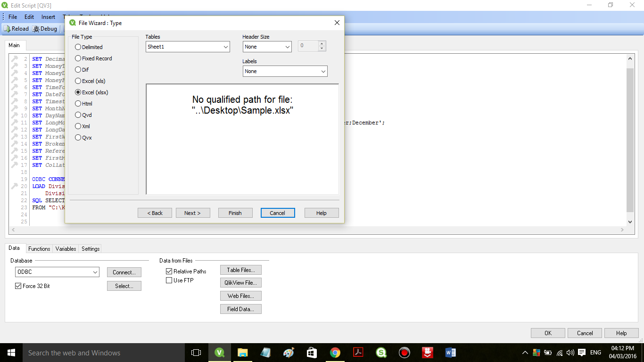The width and height of the screenshot is (644, 362).
Task: Open the QlikView app on the taskbar
Action: [x=219, y=353]
